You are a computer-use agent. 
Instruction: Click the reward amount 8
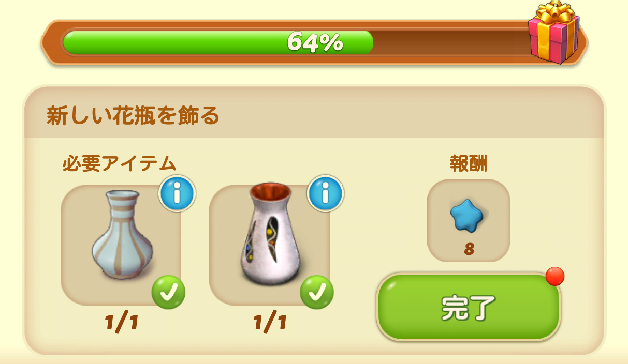pos(469,249)
